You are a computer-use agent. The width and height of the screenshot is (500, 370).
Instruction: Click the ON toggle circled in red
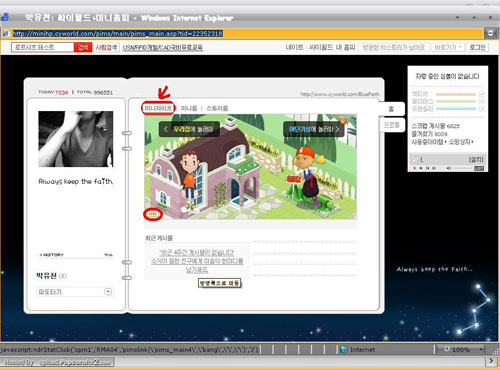tap(153, 214)
